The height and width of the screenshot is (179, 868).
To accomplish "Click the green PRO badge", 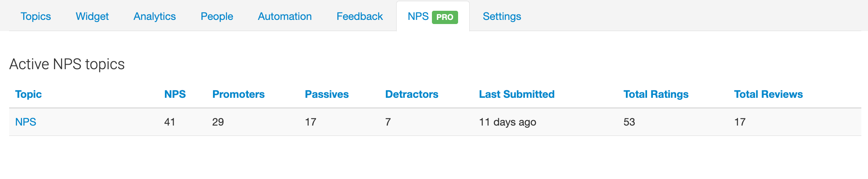I will (445, 17).
